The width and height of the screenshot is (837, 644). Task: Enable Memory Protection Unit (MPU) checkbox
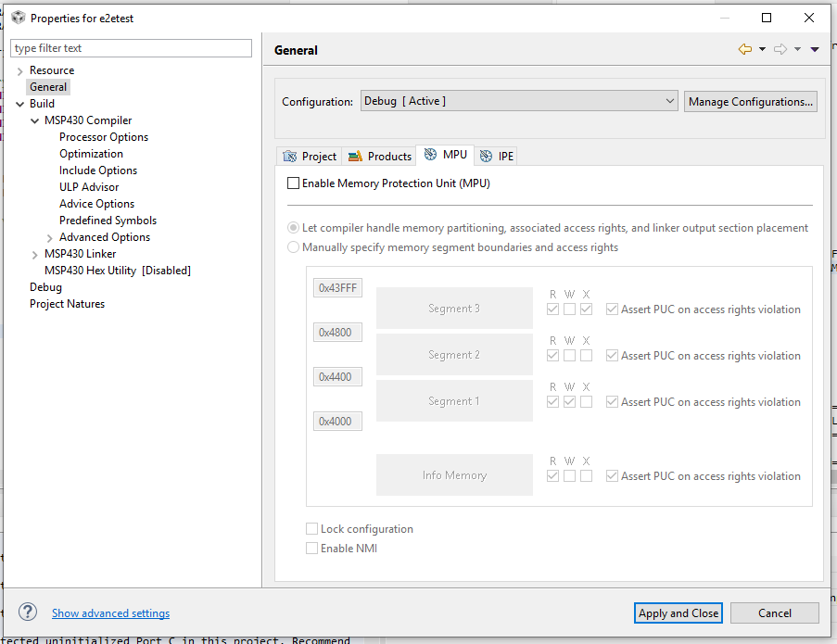(294, 183)
